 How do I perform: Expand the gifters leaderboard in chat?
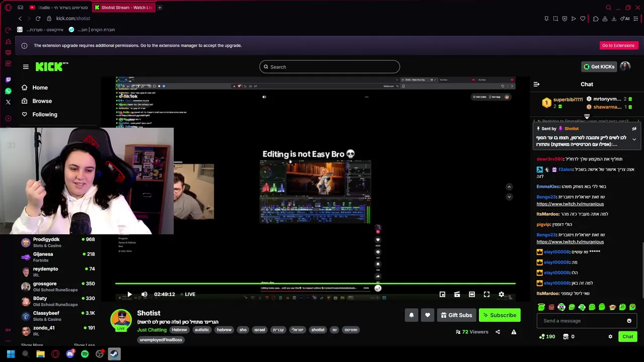click(587, 117)
